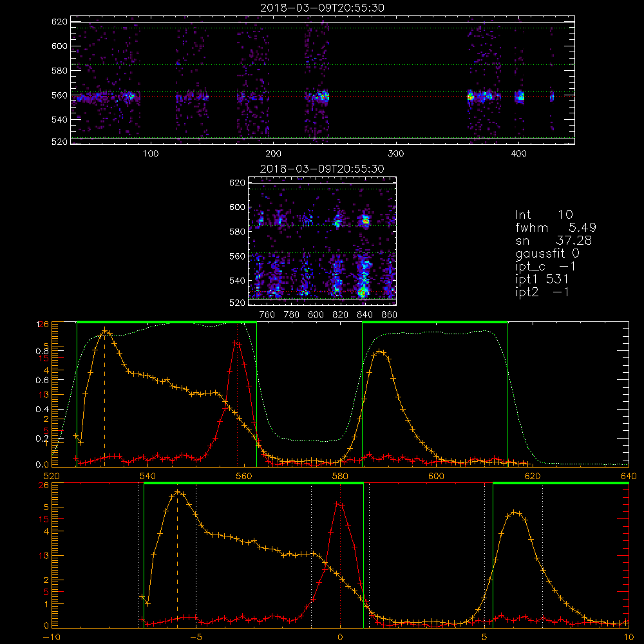The height and width of the screenshot is (644, 644).
Task: Click x-axis label 400 on top spectrogram
Action: [x=518, y=154]
